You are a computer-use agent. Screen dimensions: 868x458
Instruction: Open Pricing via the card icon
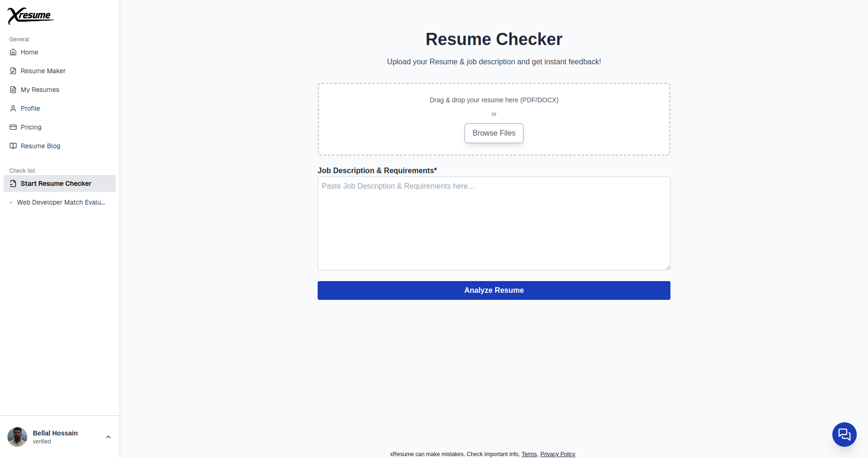point(13,127)
